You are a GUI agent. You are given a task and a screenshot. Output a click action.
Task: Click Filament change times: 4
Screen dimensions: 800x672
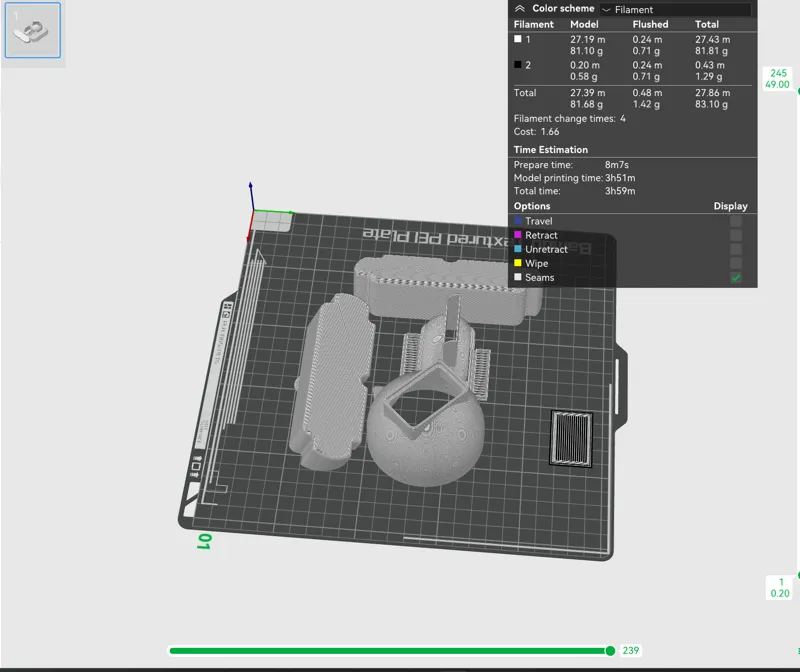[569, 118]
